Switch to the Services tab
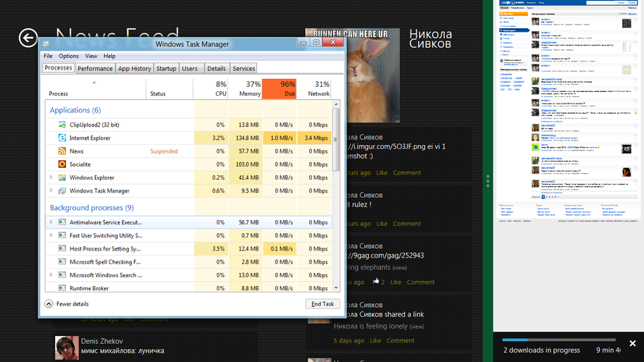The image size is (644, 362). (244, 69)
